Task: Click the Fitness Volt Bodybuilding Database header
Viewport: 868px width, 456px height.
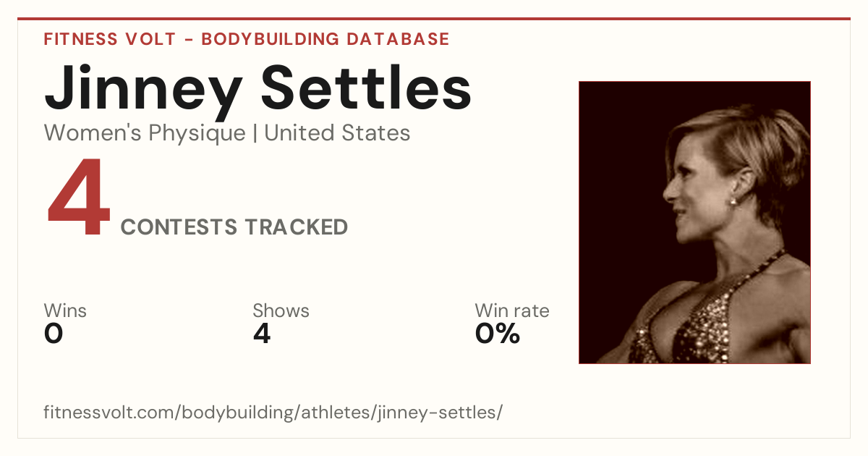Action: pos(247,39)
